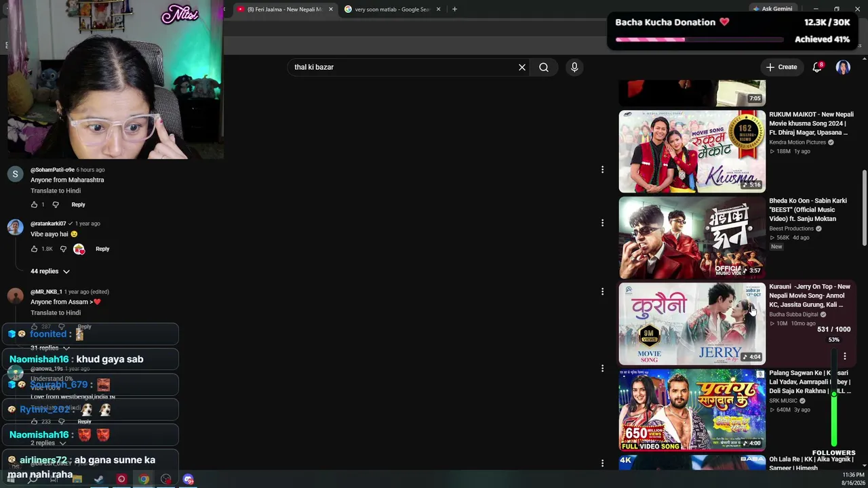
Task: Open the 'RUKUM MAIKOT - New Nepali Movie' title
Action: (x=811, y=123)
